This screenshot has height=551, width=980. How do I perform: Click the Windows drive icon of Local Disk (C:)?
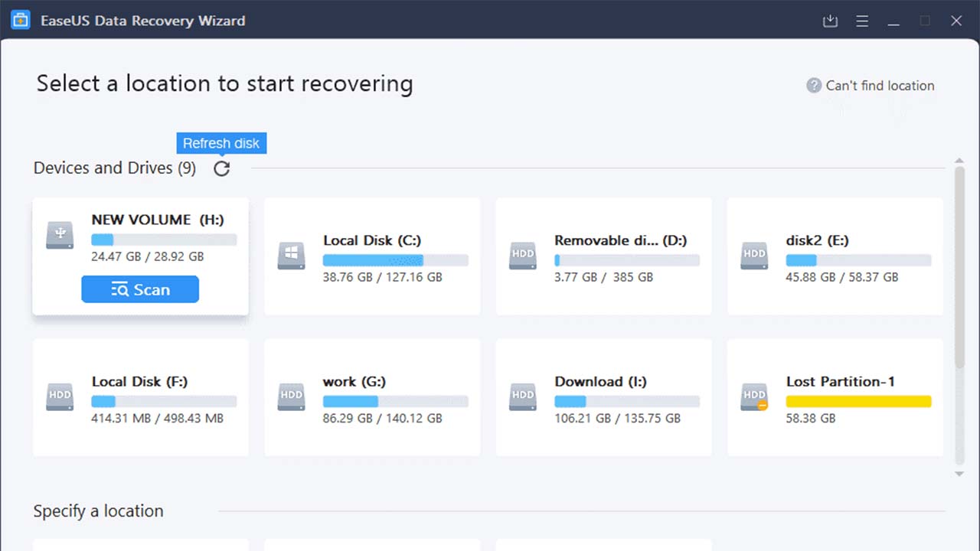(x=291, y=256)
